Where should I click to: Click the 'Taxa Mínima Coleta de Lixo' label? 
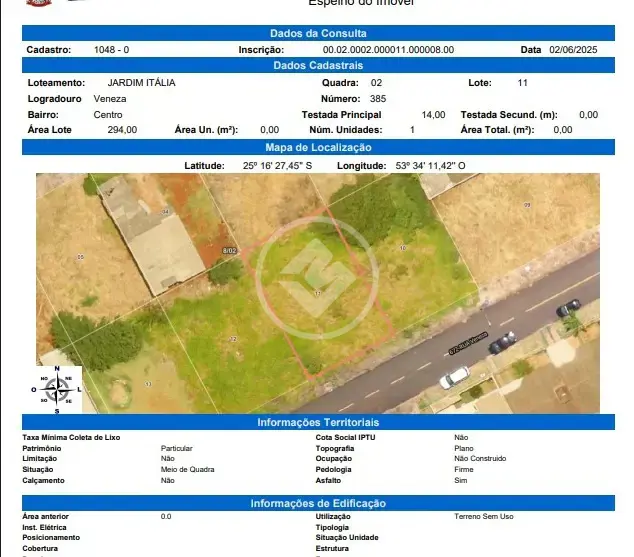71,437
